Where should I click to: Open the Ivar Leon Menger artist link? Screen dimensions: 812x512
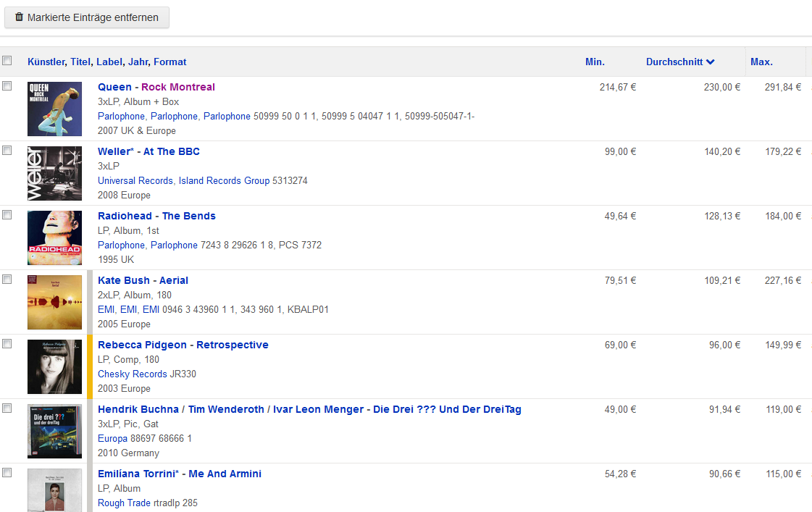pyautogui.click(x=319, y=409)
